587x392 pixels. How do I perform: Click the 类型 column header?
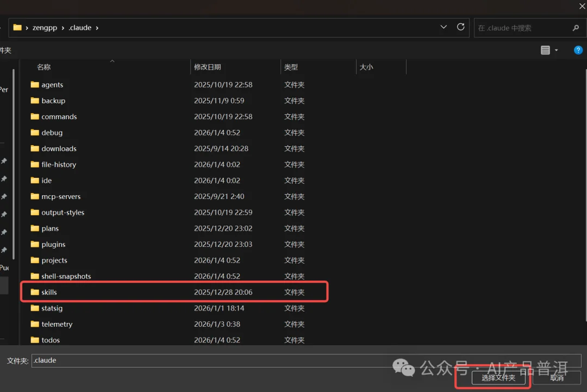click(291, 67)
